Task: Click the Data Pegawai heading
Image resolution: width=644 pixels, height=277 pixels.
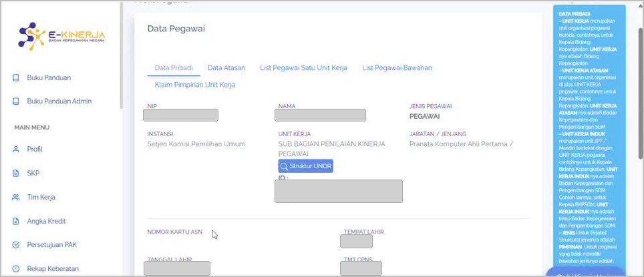Action: (x=176, y=29)
